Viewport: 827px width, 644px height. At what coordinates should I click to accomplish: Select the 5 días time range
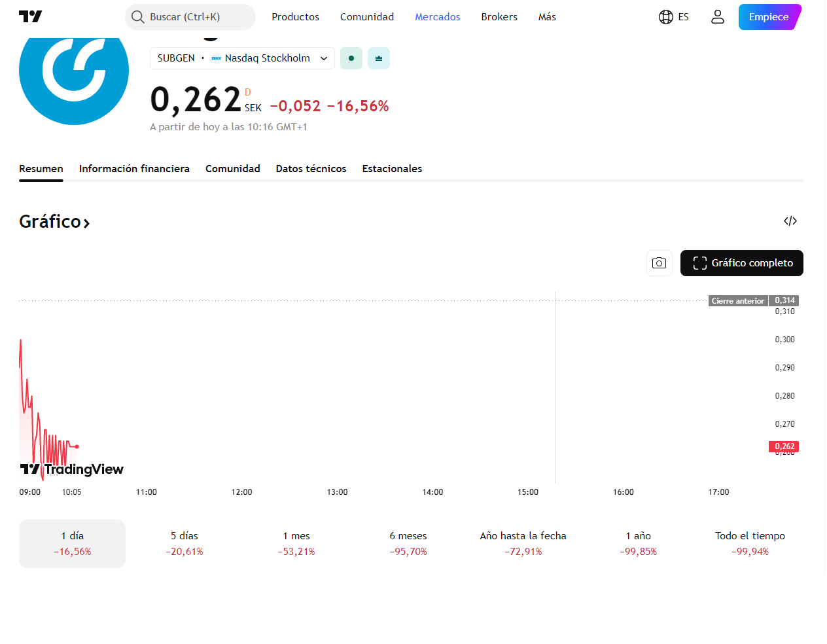[x=185, y=544]
